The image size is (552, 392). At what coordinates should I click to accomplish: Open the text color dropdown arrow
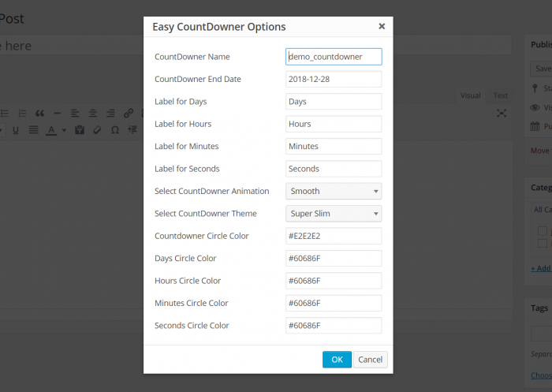[63, 131]
